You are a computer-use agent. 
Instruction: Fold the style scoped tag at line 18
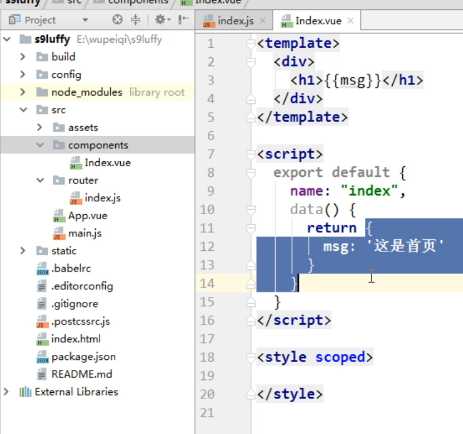coord(251,357)
